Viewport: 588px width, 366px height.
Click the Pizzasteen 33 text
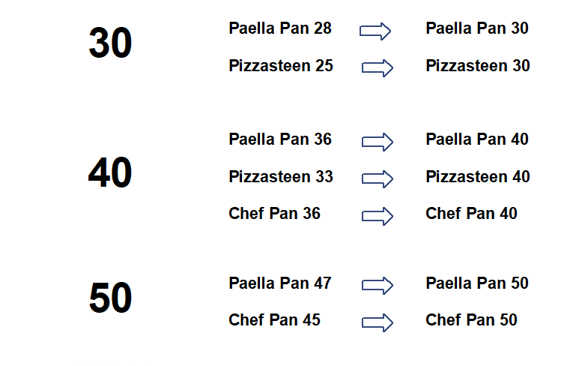(281, 177)
